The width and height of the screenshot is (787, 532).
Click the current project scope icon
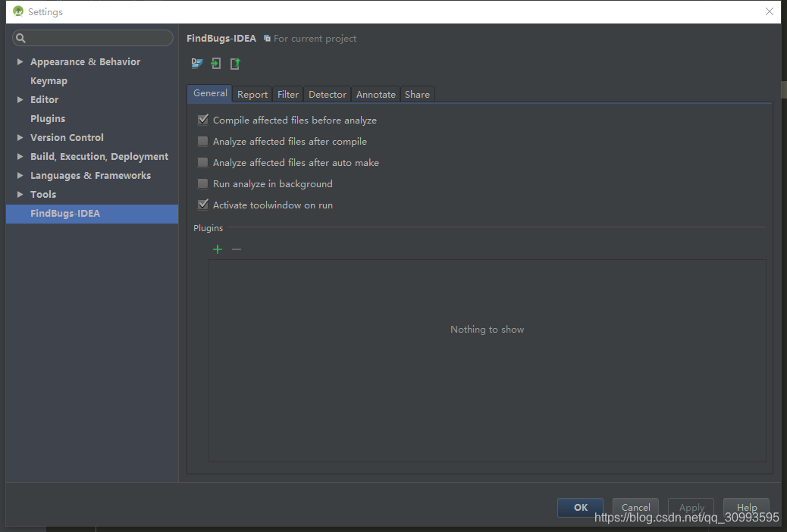(x=267, y=39)
